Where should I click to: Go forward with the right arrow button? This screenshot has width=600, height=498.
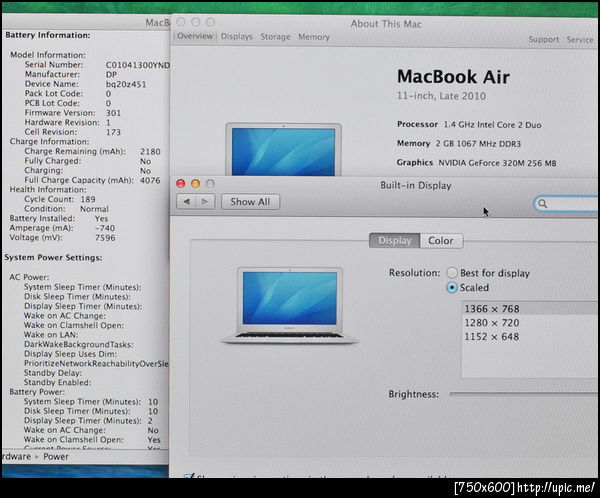point(205,201)
